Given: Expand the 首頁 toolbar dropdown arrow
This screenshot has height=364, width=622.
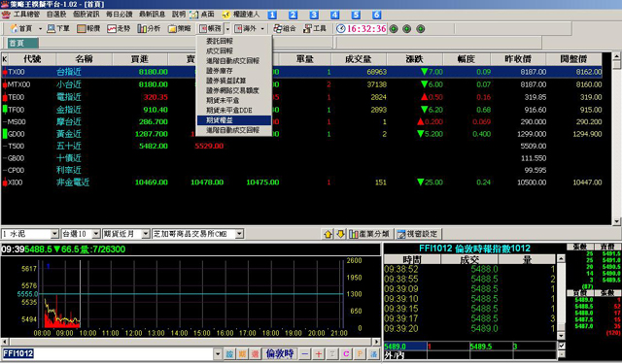Looking at the screenshot, I should pos(40,28).
